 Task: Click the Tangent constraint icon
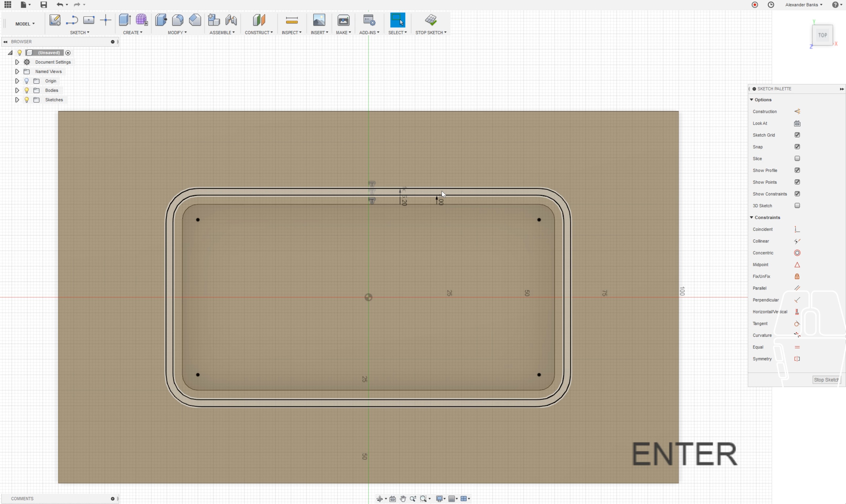(797, 324)
